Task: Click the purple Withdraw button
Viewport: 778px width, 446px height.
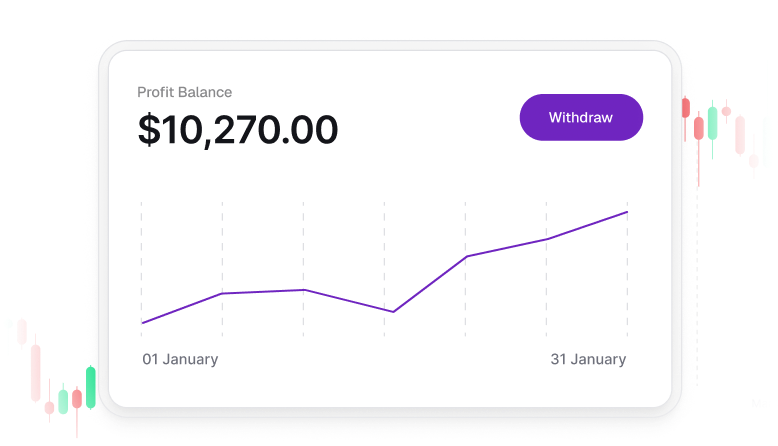Action: (x=581, y=117)
